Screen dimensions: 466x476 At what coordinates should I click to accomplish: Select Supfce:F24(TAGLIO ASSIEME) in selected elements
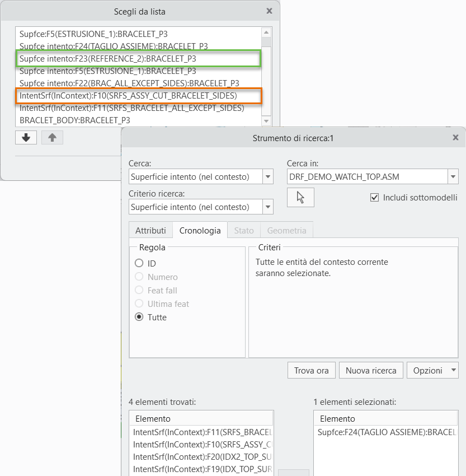[385, 432]
